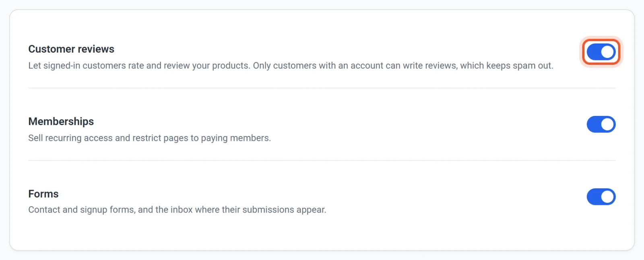The image size is (644, 260).
Task: Select the "Customer reviews" heading
Action: 71,49
